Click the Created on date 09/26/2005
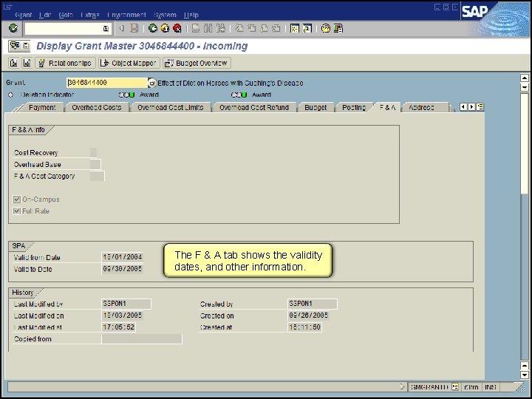The height and width of the screenshot is (399, 532). [308, 316]
